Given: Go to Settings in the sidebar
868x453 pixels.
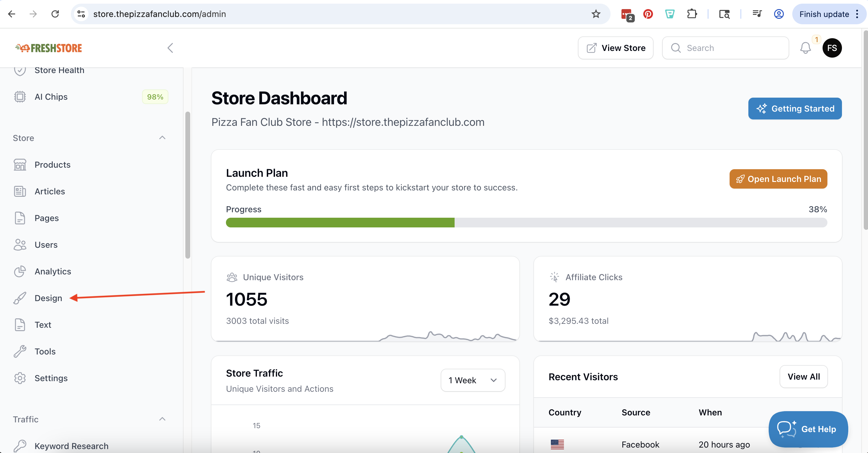Looking at the screenshot, I should 51,378.
